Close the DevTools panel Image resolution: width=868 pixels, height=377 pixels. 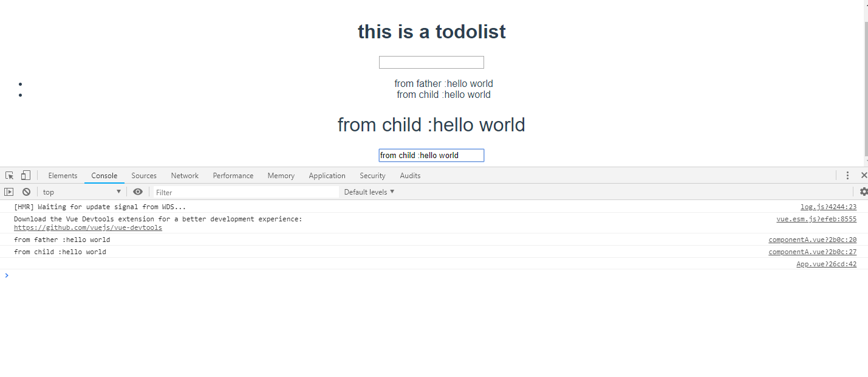click(x=864, y=175)
